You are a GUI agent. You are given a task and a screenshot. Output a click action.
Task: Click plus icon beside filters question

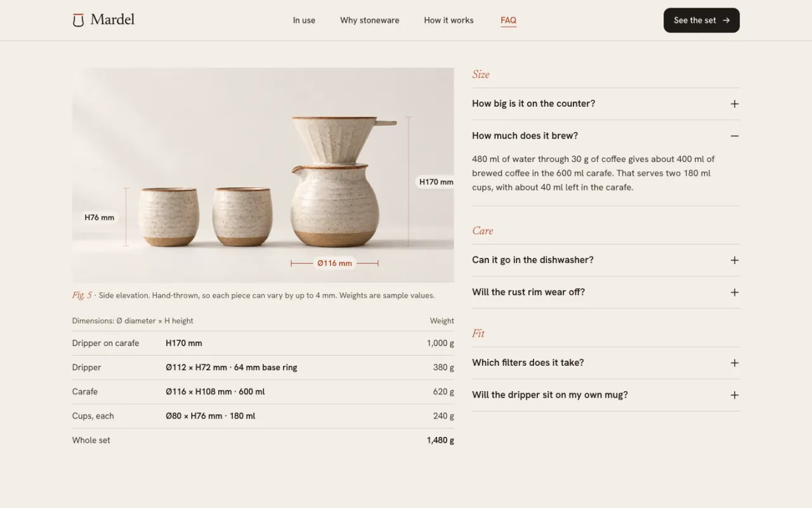coord(735,363)
